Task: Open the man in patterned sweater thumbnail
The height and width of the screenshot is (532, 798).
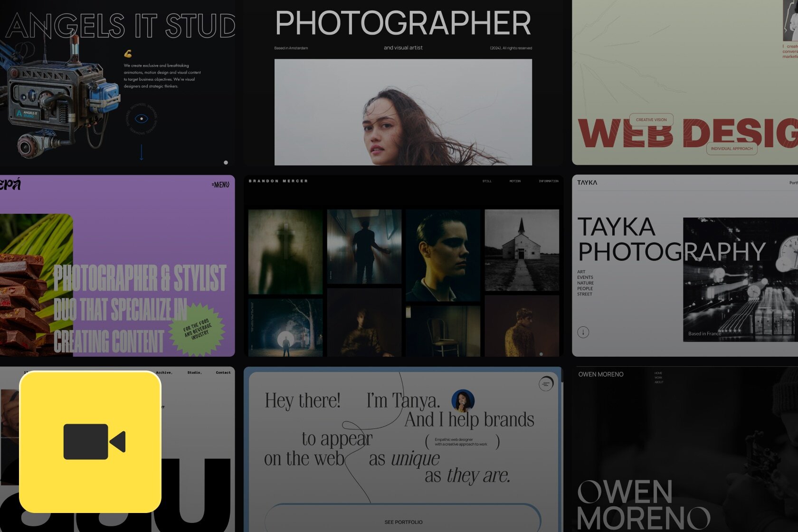Action: click(x=522, y=326)
